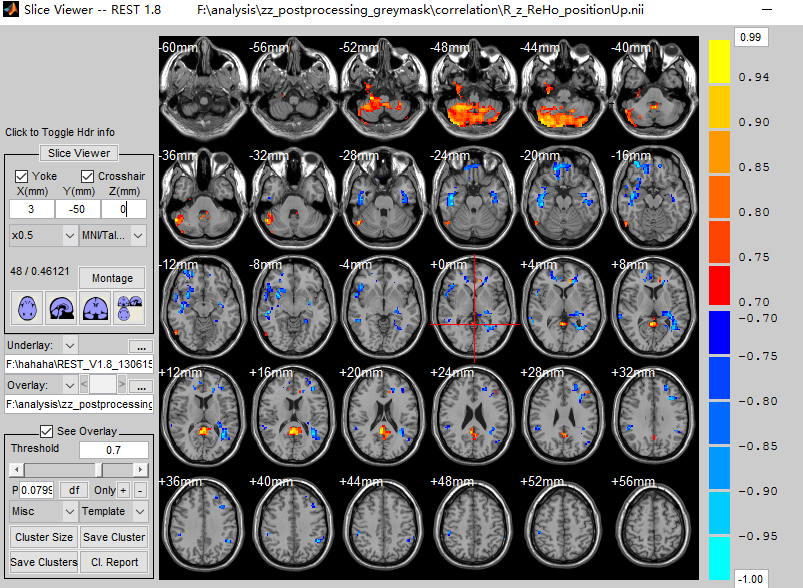Open the MNI/Tal coordinate space dropdown
This screenshot has height=588, width=803.
click(x=113, y=236)
